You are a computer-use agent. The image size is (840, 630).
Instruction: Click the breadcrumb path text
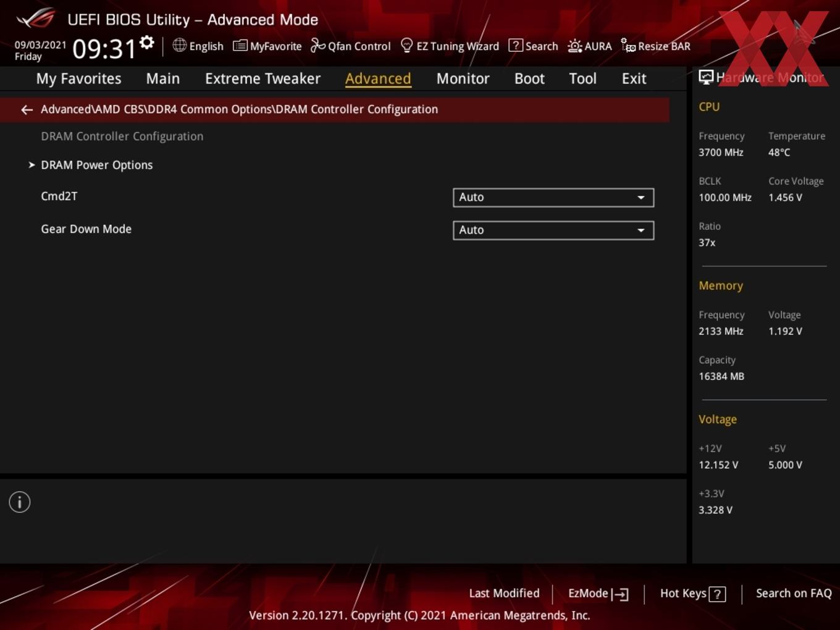tap(239, 109)
